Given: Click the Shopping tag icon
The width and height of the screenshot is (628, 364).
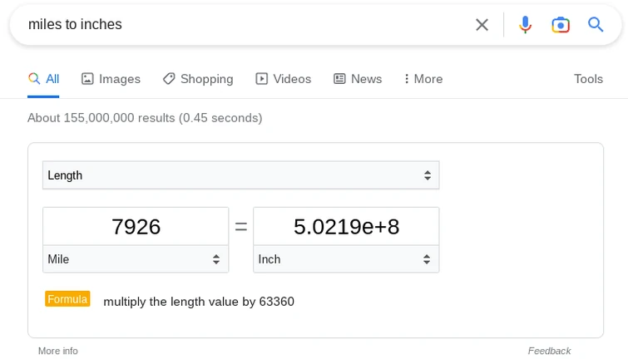Looking at the screenshot, I should (x=169, y=79).
